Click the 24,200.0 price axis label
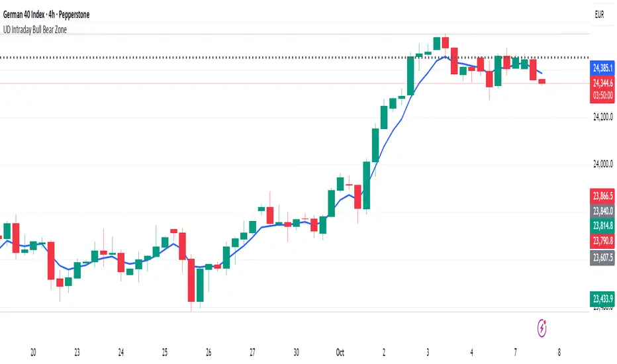 tap(602, 117)
